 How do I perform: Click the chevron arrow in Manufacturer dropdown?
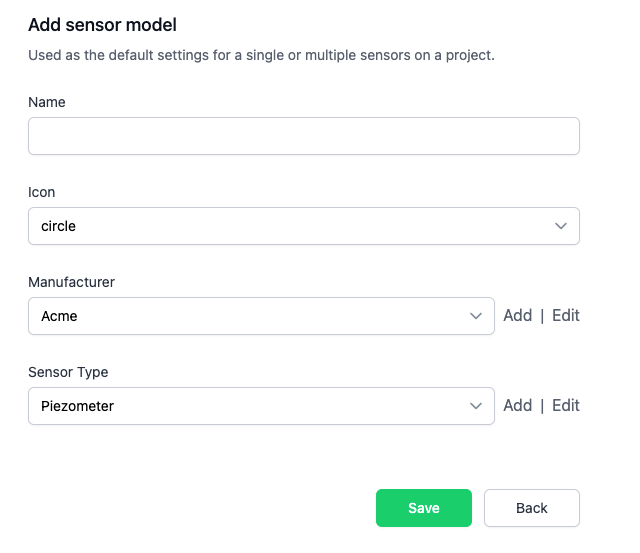tap(476, 316)
